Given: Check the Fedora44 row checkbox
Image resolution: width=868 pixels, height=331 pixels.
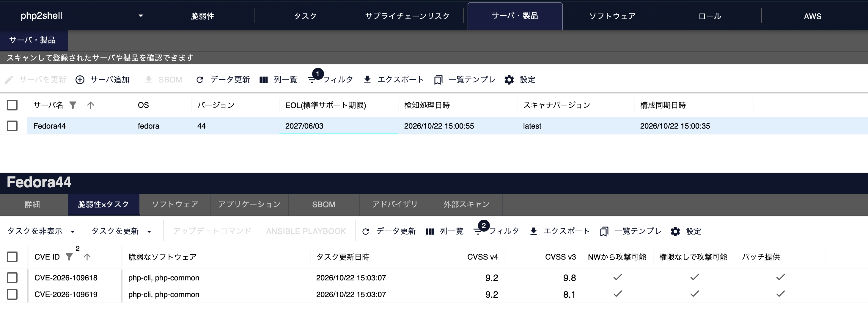Looking at the screenshot, I should click(x=12, y=126).
